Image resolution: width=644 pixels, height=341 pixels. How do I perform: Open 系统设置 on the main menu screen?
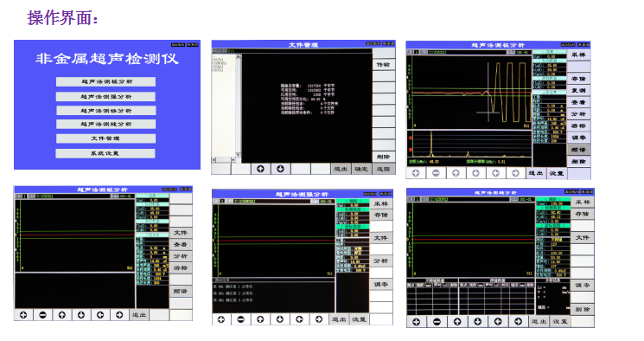105,153
